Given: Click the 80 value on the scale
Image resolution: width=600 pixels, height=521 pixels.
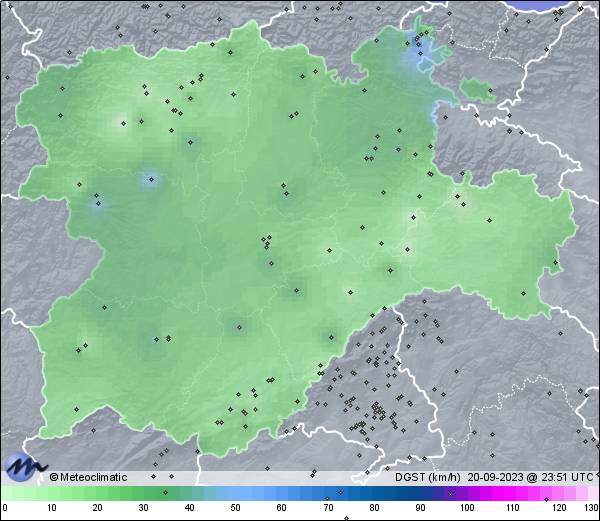Looking at the screenshot, I should [x=374, y=508].
